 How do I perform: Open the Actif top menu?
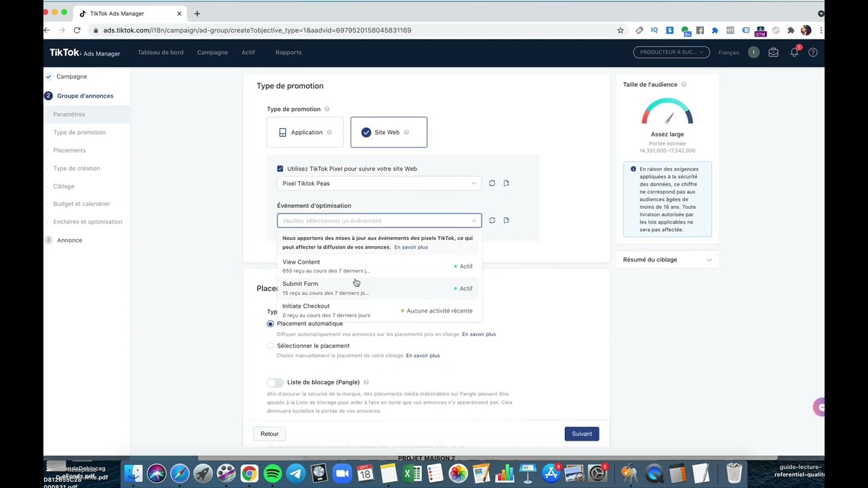[248, 52]
